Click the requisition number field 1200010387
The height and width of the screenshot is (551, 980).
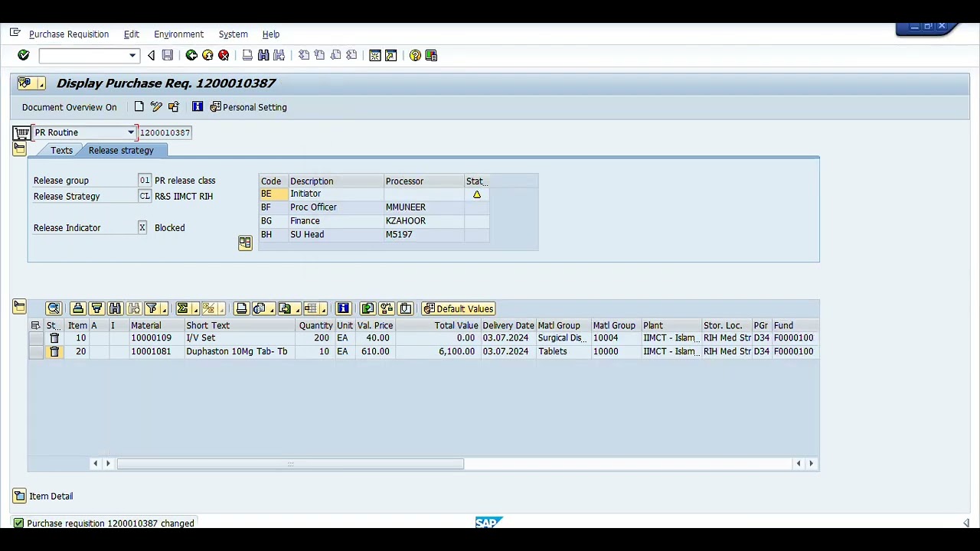pyautogui.click(x=165, y=133)
